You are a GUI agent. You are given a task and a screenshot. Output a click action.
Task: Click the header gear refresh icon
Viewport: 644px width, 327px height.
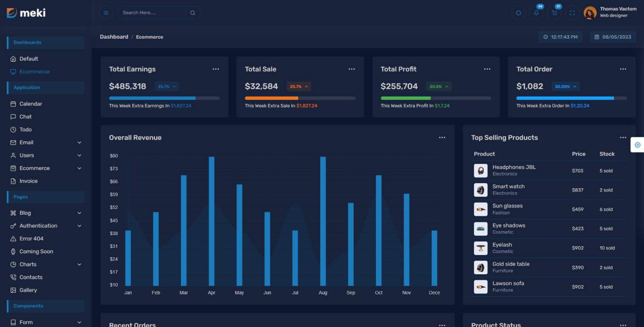(x=518, y=13)
